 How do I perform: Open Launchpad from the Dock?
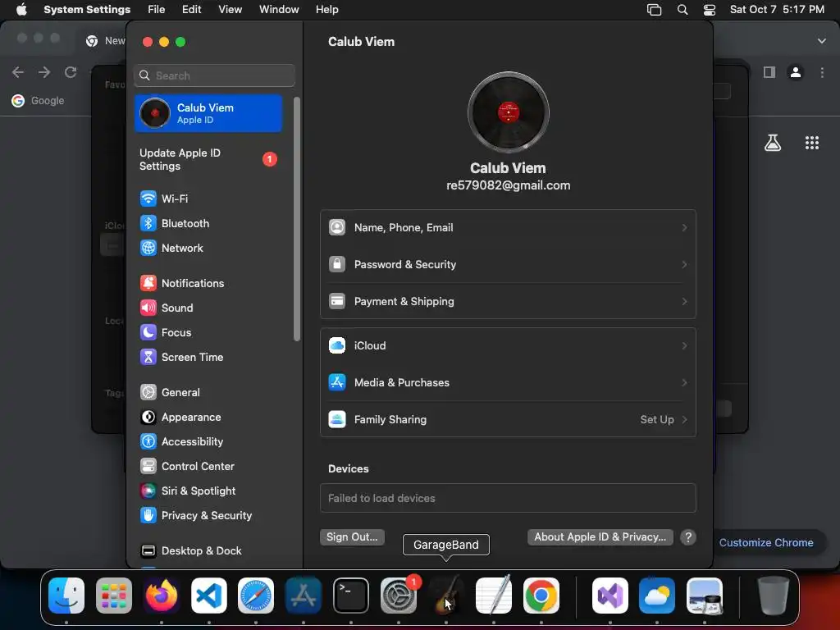[x=114, y=596]
